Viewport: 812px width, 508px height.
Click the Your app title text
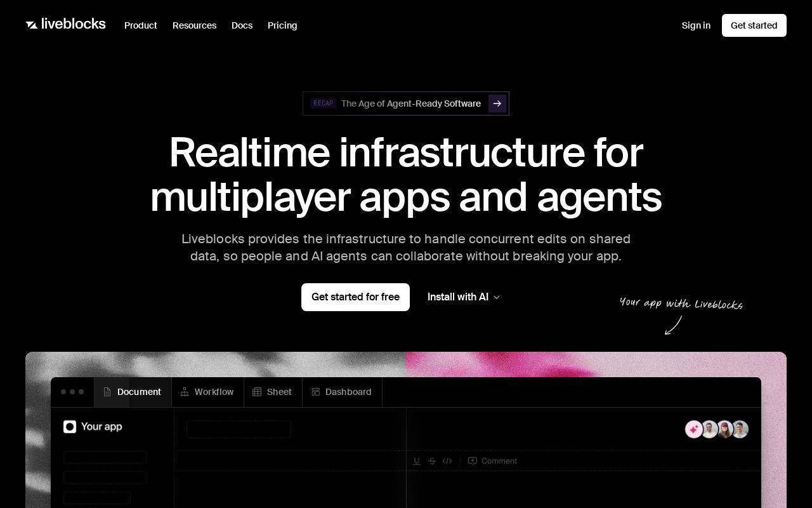(101, 427)
